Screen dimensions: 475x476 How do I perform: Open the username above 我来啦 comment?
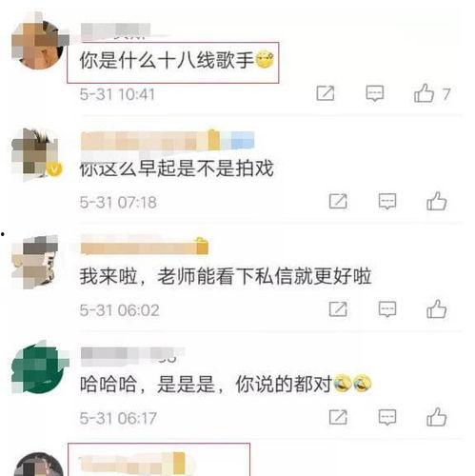pyautogui.click(x=145, y=246)
